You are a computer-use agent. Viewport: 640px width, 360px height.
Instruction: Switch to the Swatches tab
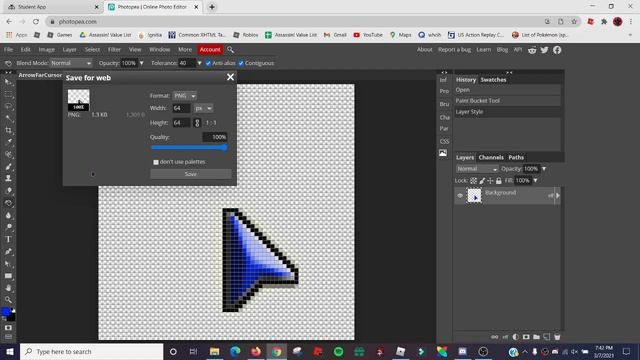click(x=493, y=80)
